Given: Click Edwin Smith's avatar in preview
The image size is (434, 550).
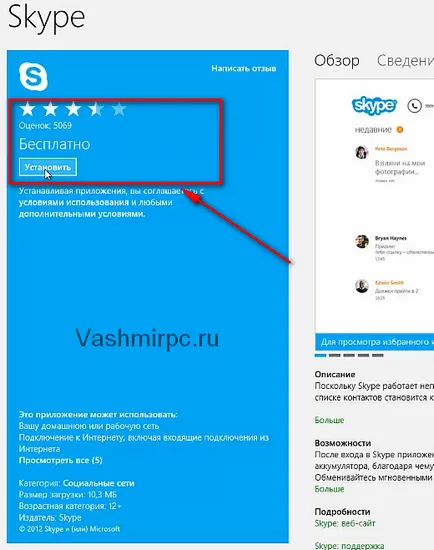Looking at the screenshot, I should pos(362,286).
